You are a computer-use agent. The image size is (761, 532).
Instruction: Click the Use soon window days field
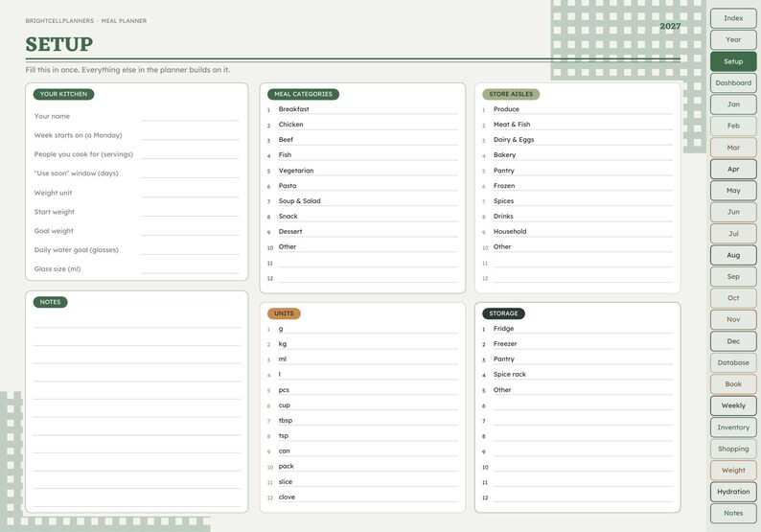[190, 173]
